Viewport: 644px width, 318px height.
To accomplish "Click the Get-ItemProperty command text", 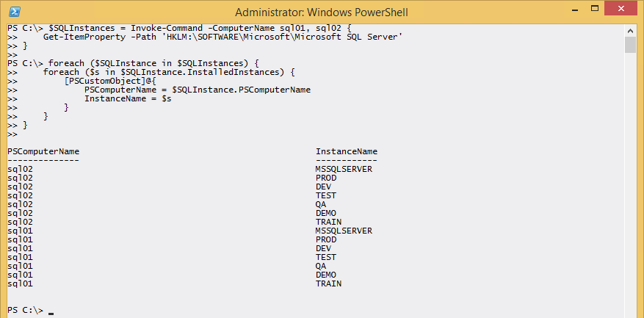I will 76,37.
